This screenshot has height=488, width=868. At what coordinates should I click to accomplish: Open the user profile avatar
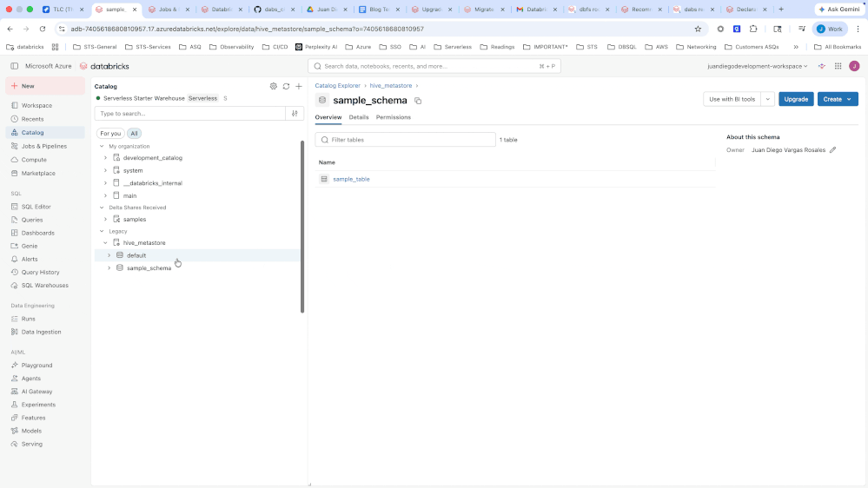(x=854, y=66)
